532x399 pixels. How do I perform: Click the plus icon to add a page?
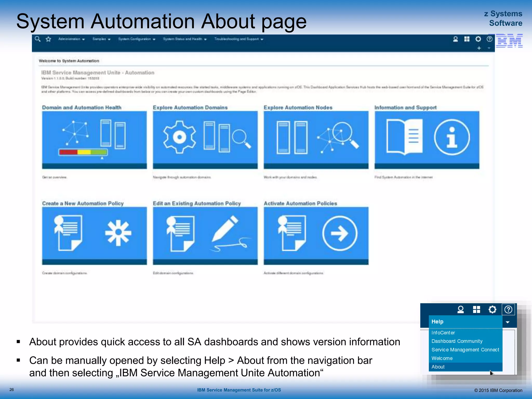pos(479,48)
